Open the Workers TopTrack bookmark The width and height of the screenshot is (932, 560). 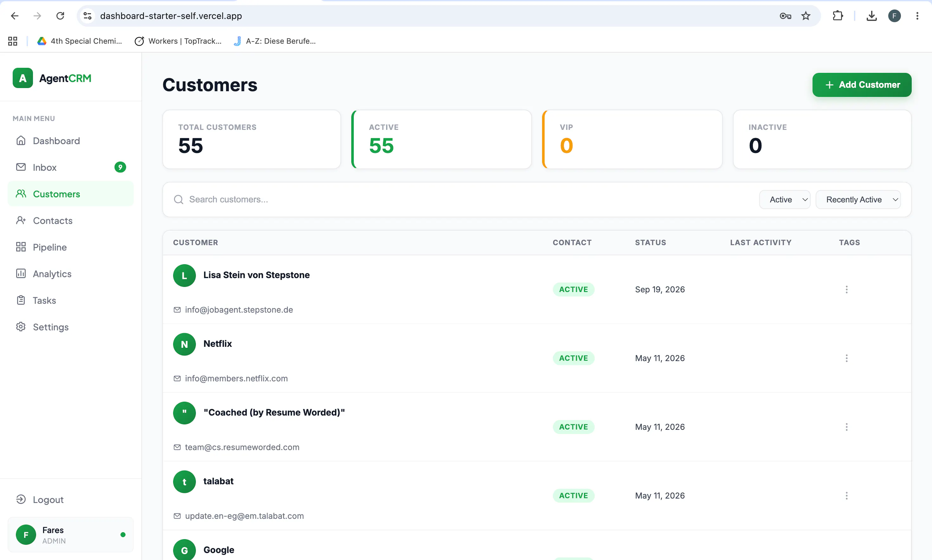(178, 41)
